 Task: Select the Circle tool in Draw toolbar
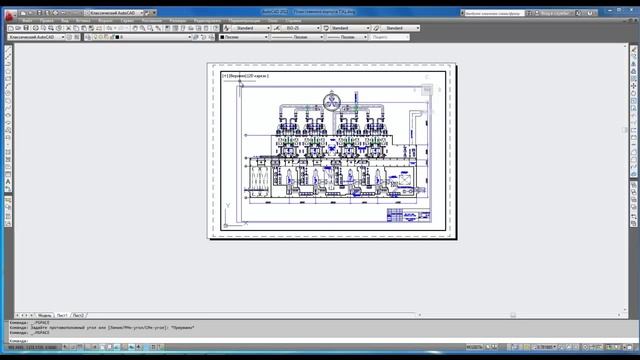[8, 93]
